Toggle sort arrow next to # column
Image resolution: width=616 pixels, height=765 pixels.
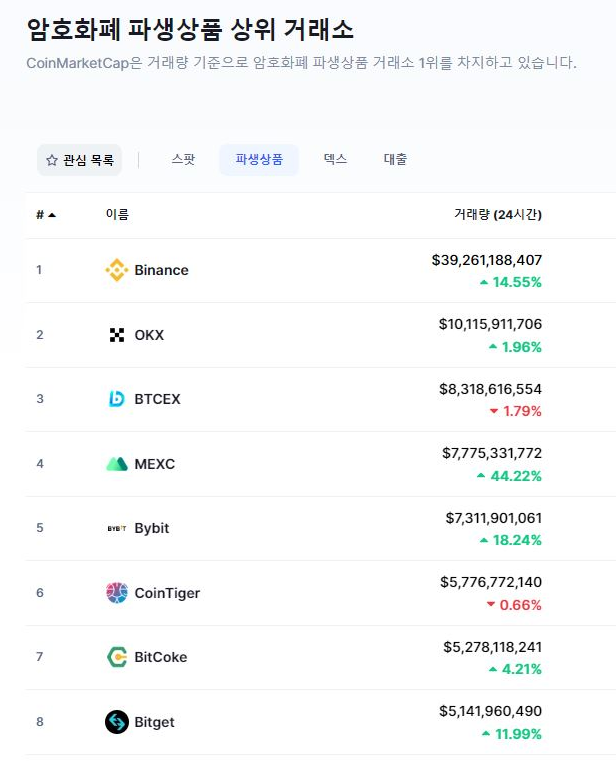coord(52,215)
